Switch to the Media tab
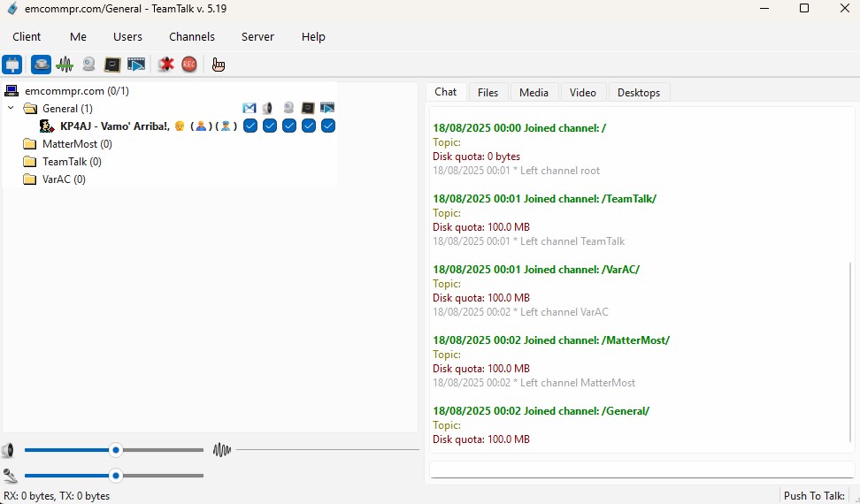Screen dimensions: 860x504 pyautogui.click(x=534, y=93)
